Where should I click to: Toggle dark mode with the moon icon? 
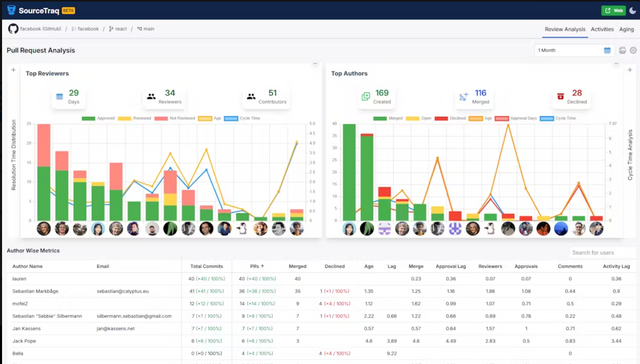pos(632,11)
